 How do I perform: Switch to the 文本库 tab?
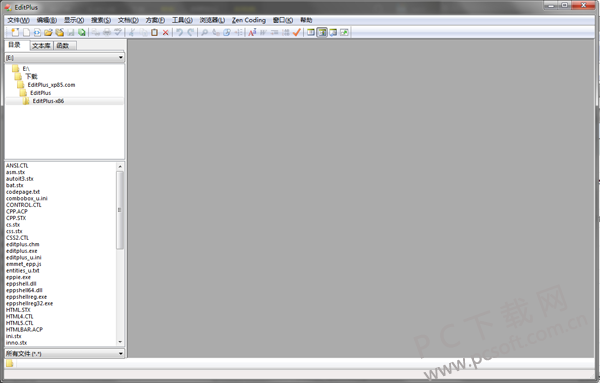click(41, 46)
